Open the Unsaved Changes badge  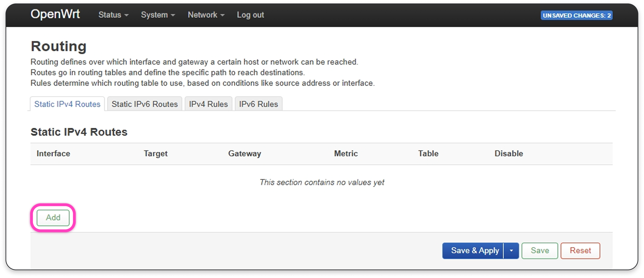point(576,15)
